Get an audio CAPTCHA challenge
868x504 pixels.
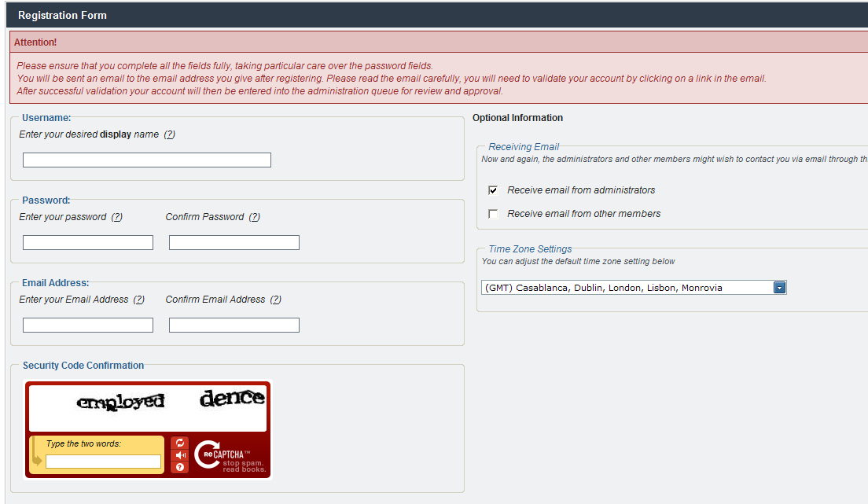[x=180, y=455]
